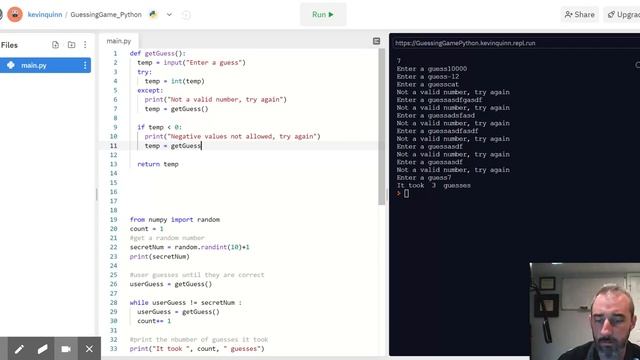Click line 'def getGuess():'
This screenshot has width=640, height=360.
point(158,53)
